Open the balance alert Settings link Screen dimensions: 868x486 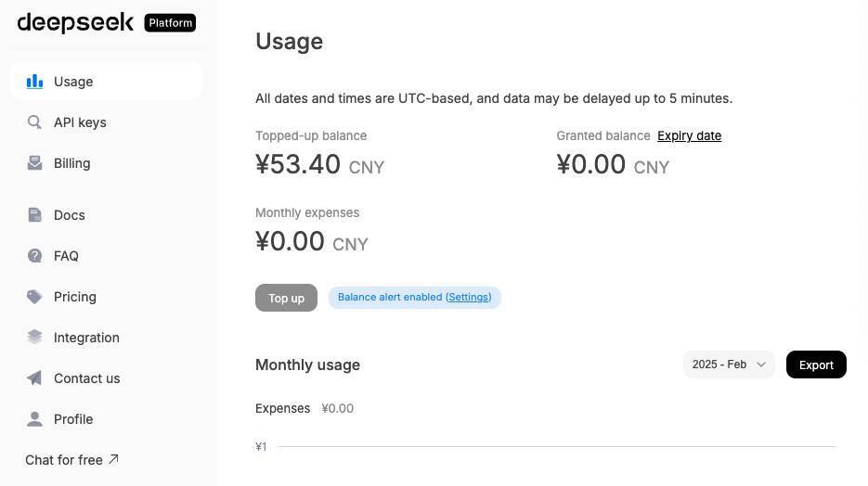(x=469, y=298)
